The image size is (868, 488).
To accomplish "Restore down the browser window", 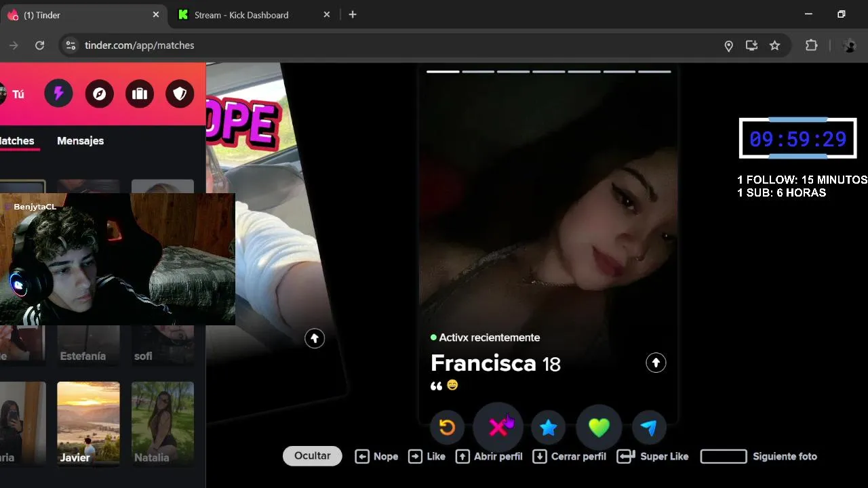I will pyautogui.click(x=842, y=14).
